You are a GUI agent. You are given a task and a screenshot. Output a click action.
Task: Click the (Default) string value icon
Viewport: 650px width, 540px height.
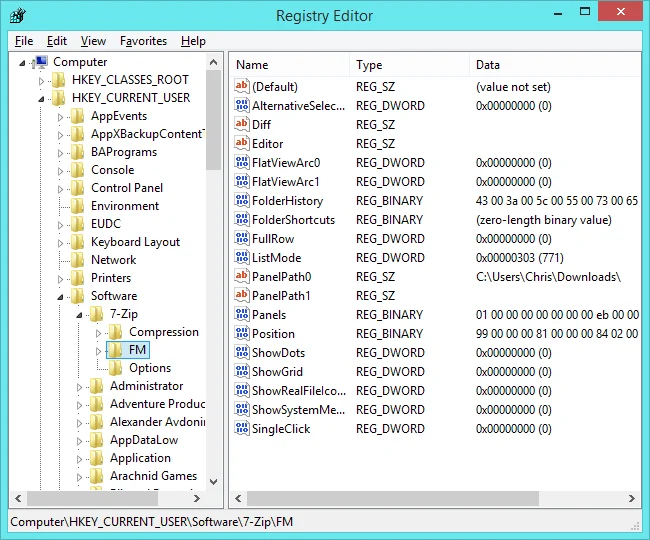tap(242, 86)
